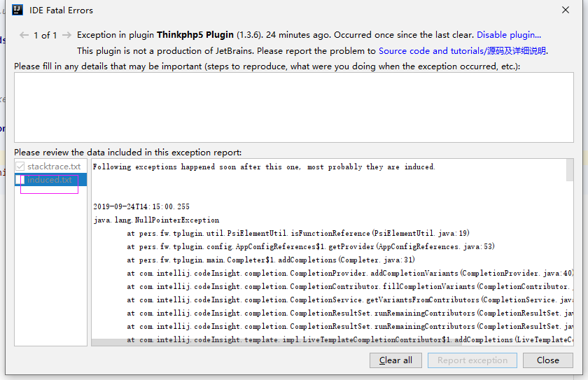
Task: Click the '1 of 1' error counter
Action: pyautogui.click(x=45, y=35)
